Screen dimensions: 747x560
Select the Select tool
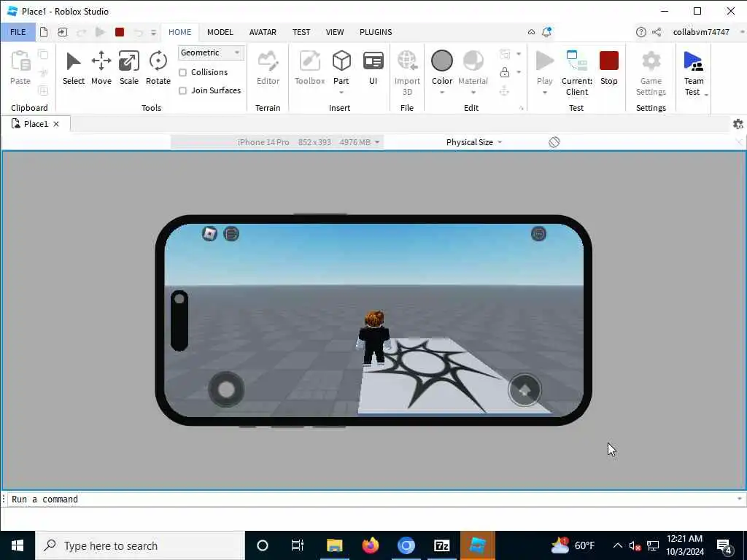(74, 68)
